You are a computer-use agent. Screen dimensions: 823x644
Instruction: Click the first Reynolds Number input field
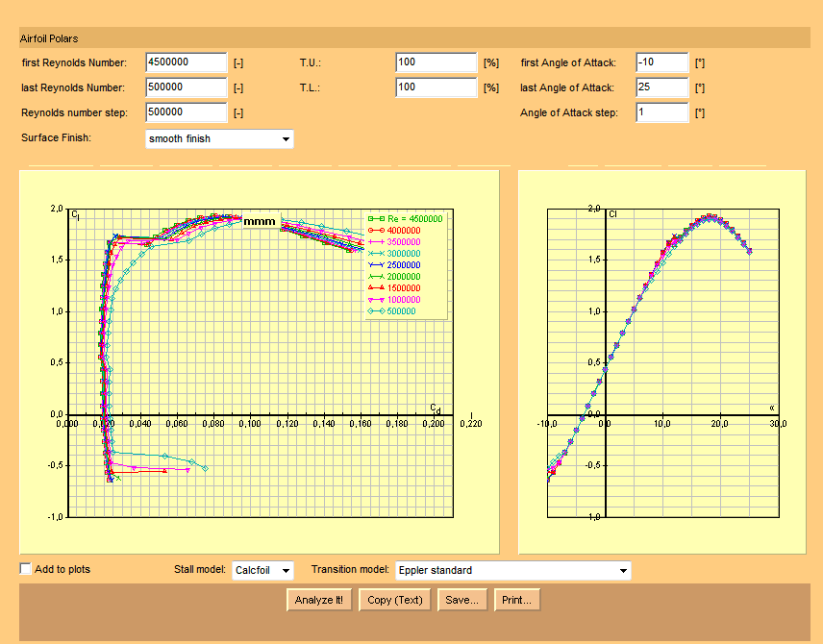click(x=186, y=62)
